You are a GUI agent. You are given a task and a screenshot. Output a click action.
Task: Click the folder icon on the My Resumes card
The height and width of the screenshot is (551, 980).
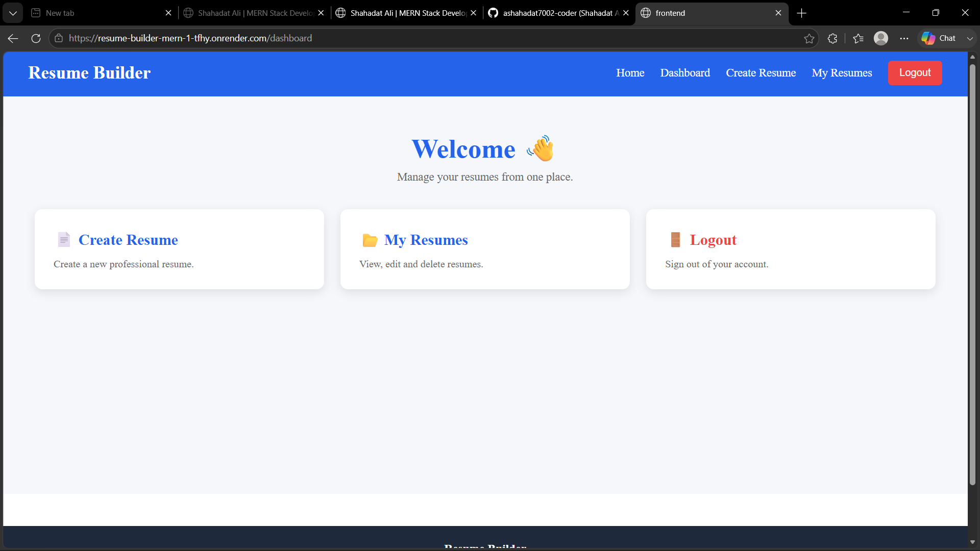point(370,240)
